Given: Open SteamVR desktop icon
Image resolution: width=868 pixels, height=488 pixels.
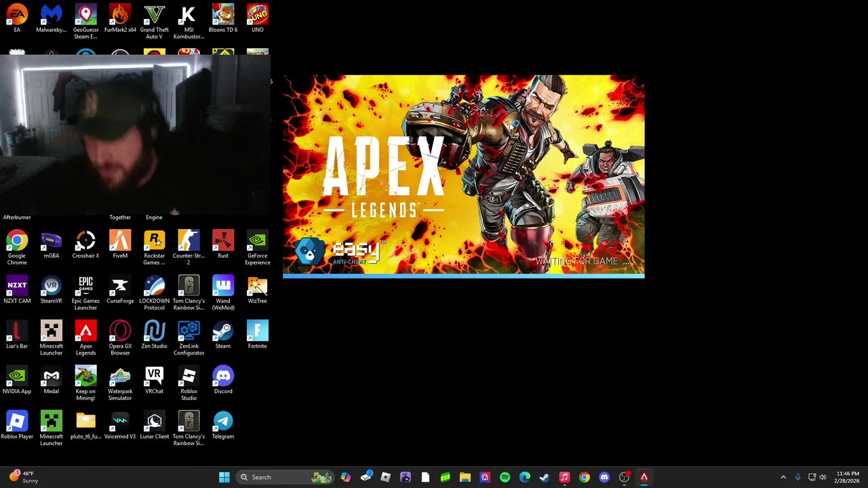Looking at the screenshot, I should [52, 289].
